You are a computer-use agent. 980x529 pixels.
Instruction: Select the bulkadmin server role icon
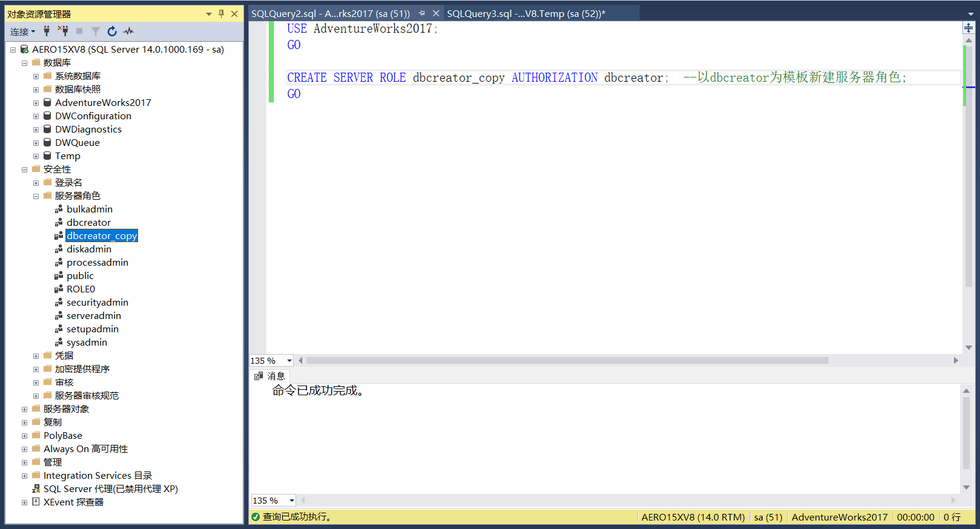[59, 209]
